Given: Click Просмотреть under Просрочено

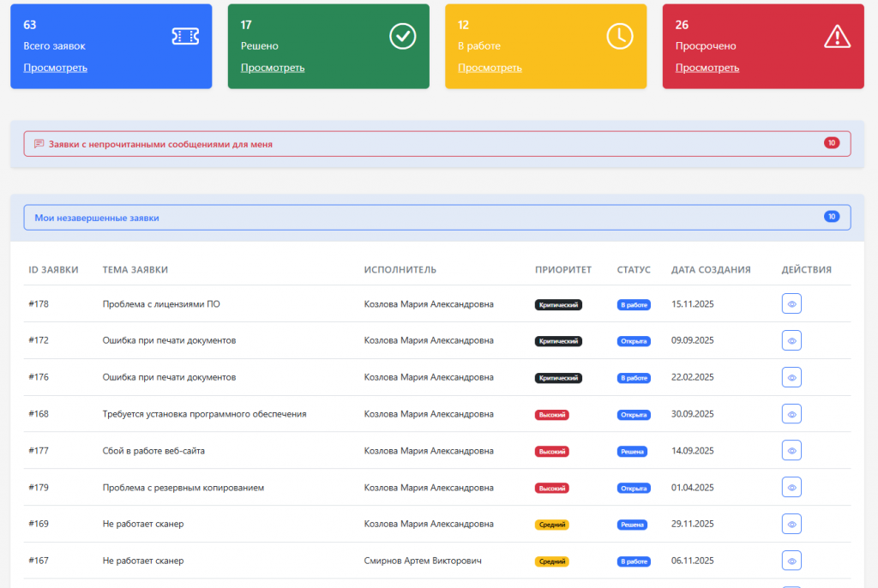Looking at the screenshot, I should click(x=707, y=68).
